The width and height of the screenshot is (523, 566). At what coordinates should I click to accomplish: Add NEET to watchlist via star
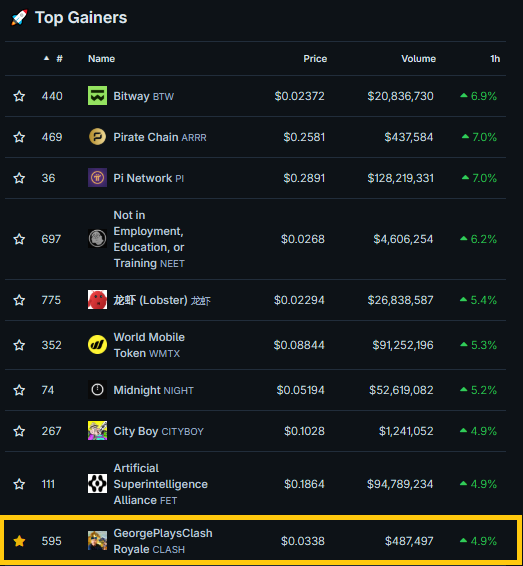click(19, 239)
